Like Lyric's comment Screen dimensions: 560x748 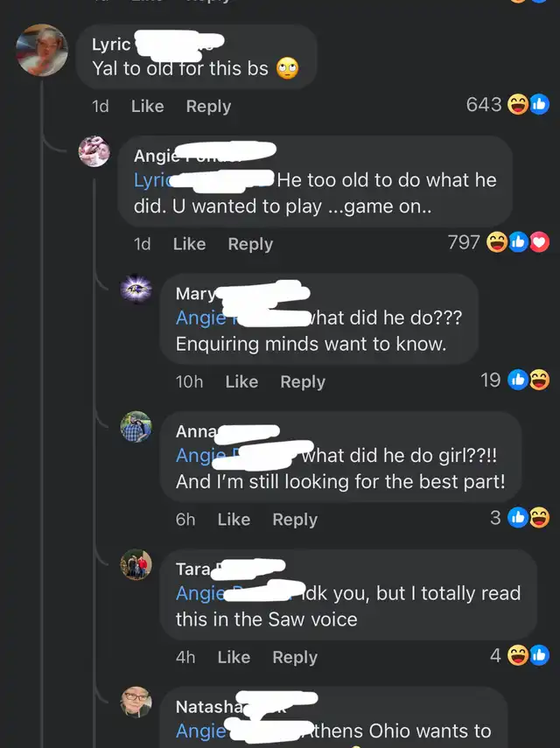tap(147, 106)
